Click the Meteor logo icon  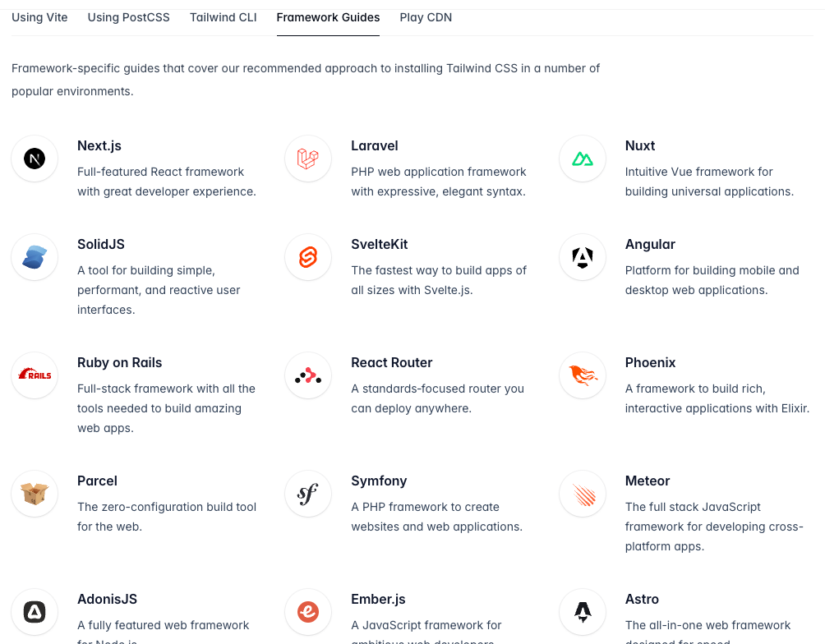(584, 494)
